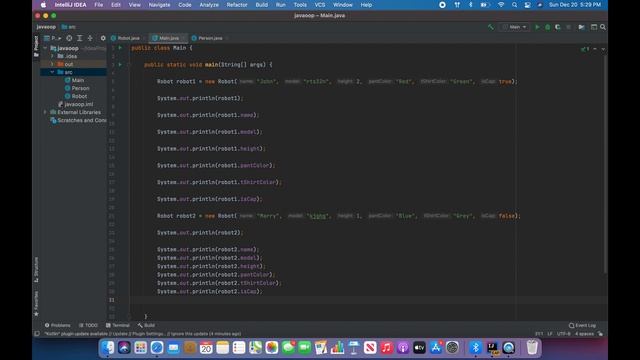Open the Project view selector dropdown

click(x=53, y=38)
